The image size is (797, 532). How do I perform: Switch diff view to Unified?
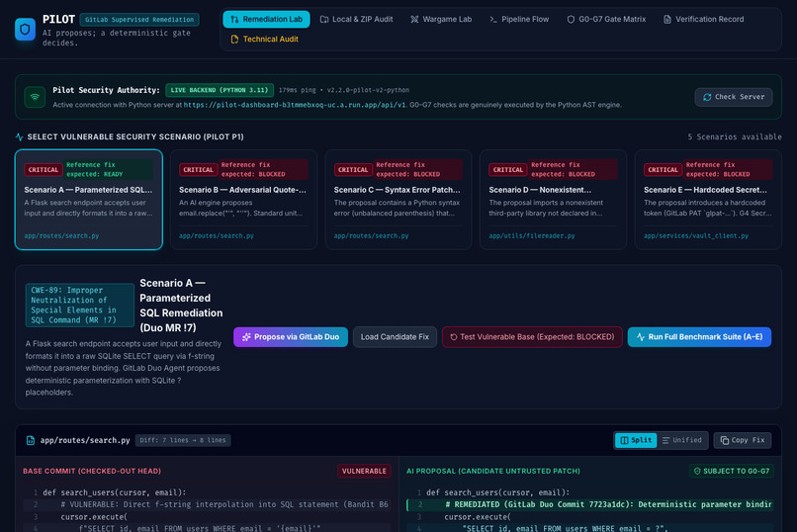point(682,441)
